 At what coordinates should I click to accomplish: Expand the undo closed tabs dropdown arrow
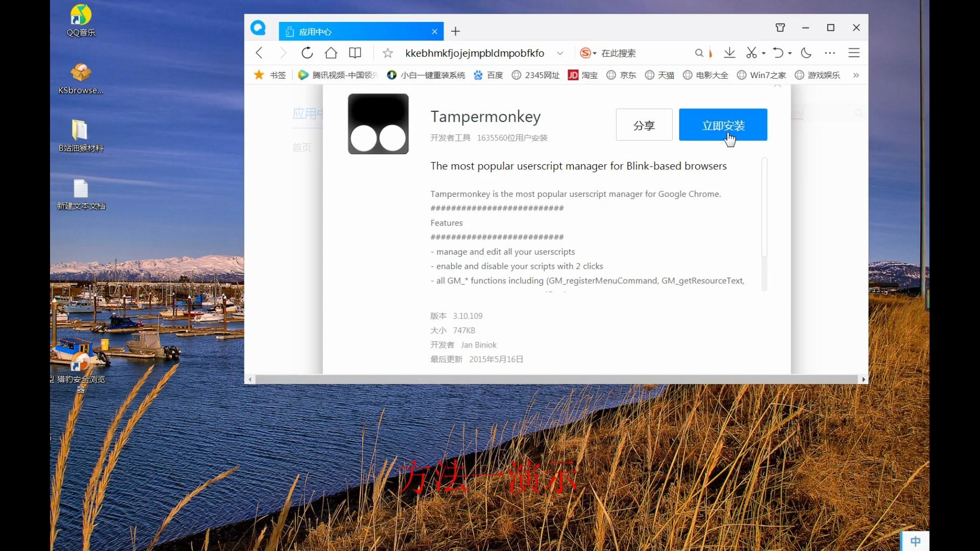pos(790,53)
